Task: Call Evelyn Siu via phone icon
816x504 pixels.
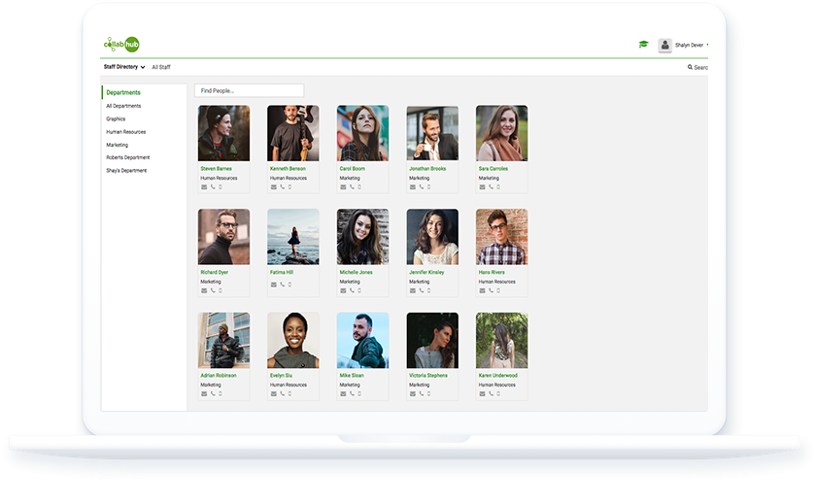Action: pyautogui.click(x=283, y=393)
